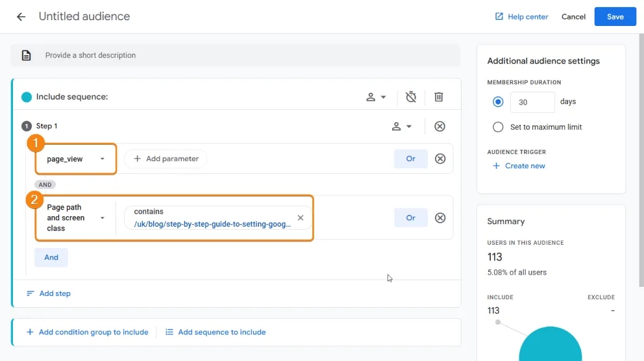
Task: Open Help center link
Action: tap(521, 17)
